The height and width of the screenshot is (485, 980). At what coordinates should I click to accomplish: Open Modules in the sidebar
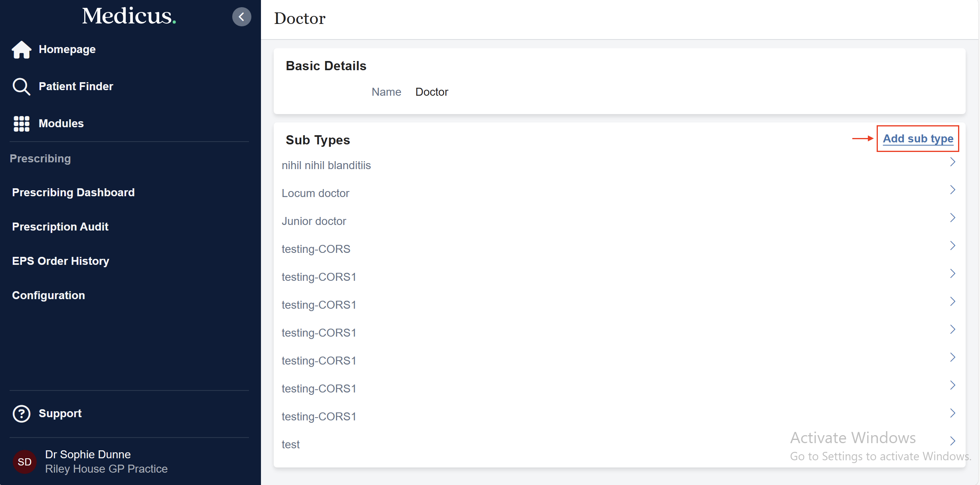pos(61,124)
